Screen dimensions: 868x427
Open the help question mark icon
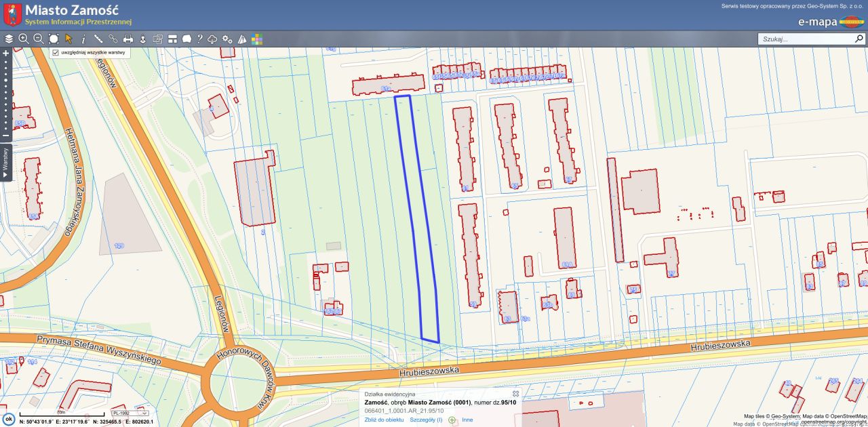199,39
